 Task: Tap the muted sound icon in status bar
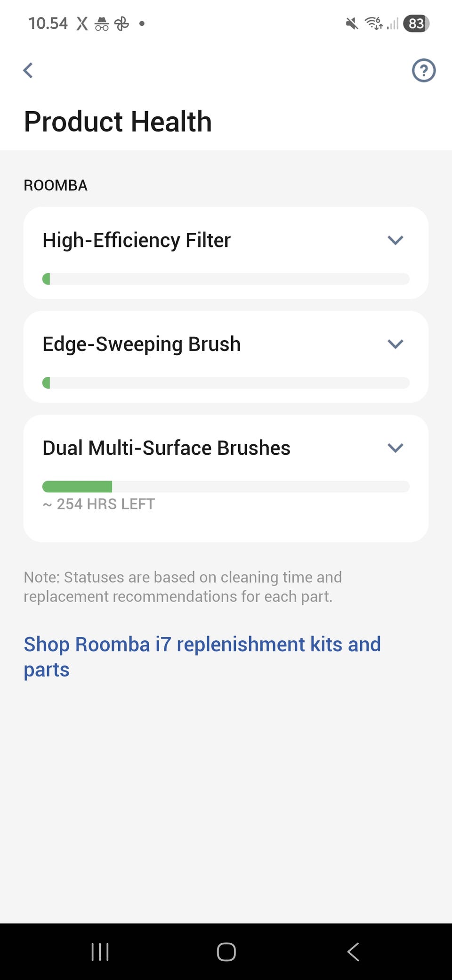point(351,24)
